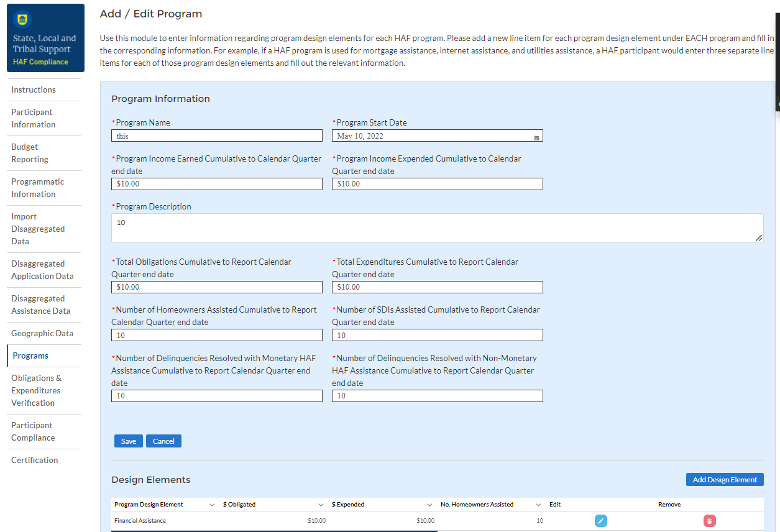780x532 pixels.
Task: Save the program information
Action: pyautogui.click(x=129, y=441)
